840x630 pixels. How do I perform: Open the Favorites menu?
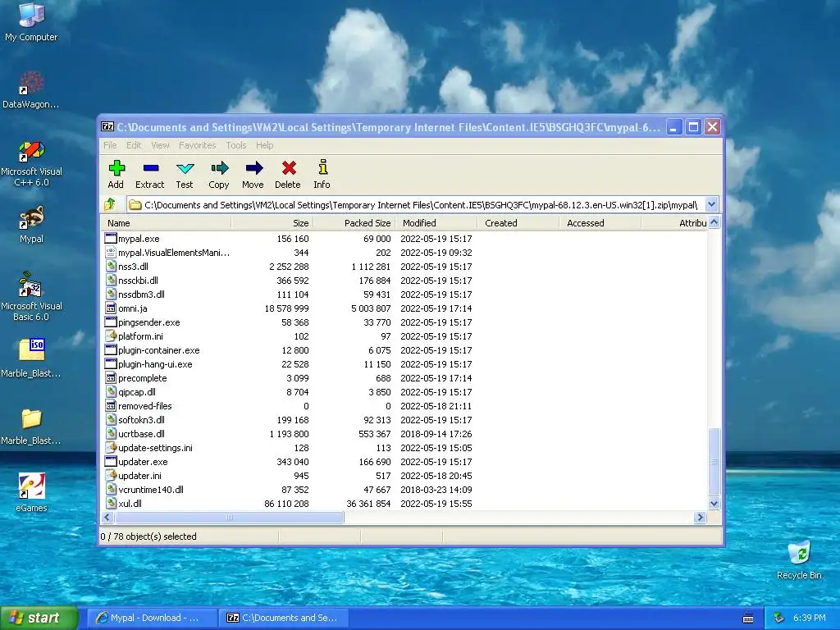coord(197,145)
